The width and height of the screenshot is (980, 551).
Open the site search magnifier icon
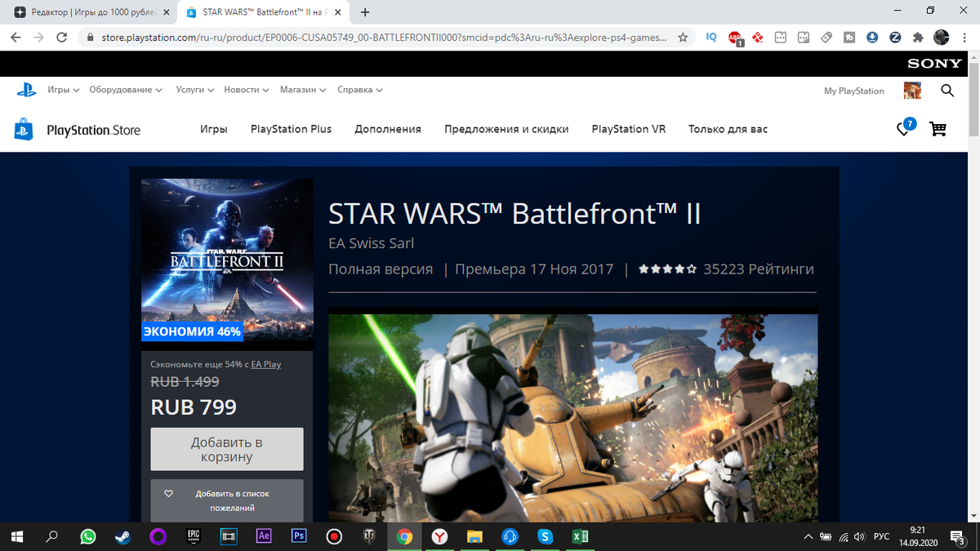(947, 90)
